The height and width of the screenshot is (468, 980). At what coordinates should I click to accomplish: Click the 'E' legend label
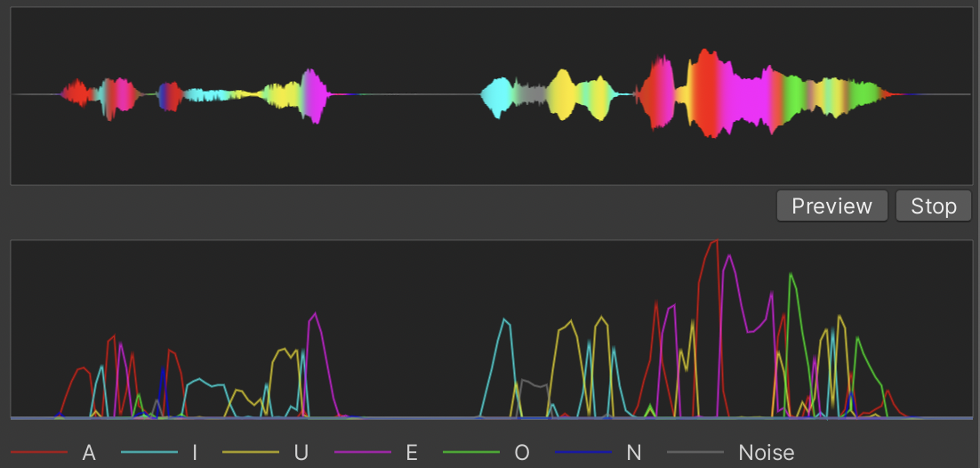point(411,452)
